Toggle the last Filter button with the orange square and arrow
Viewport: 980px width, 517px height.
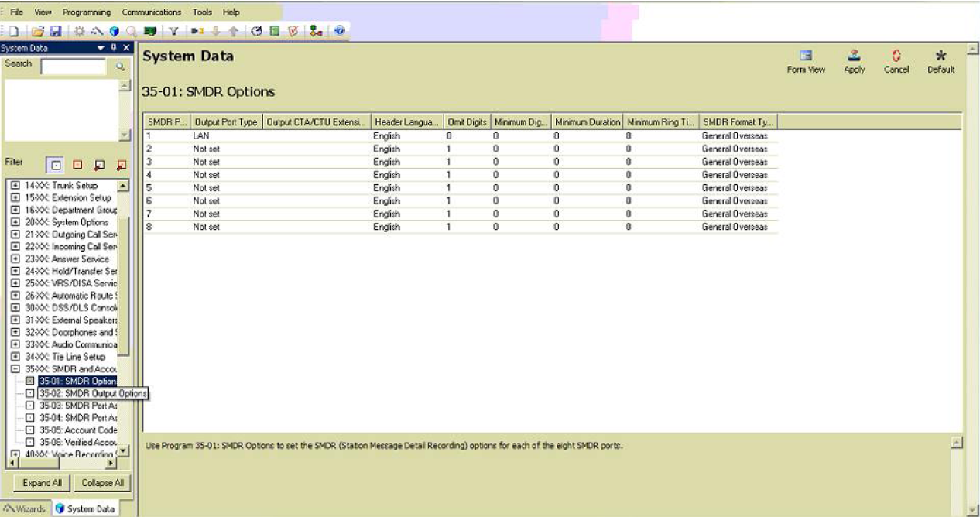pyautogui.click(x=121, y=165)
